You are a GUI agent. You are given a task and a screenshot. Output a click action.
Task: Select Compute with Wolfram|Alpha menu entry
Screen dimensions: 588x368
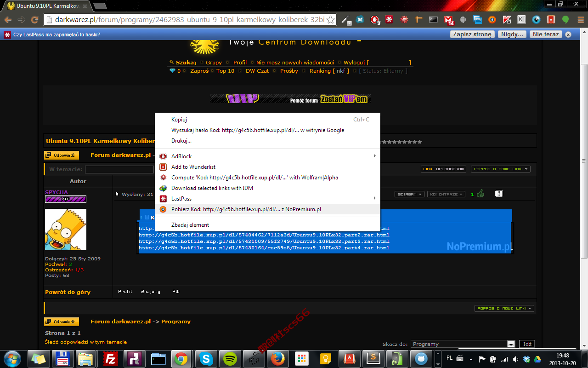[x=267, y=178]
